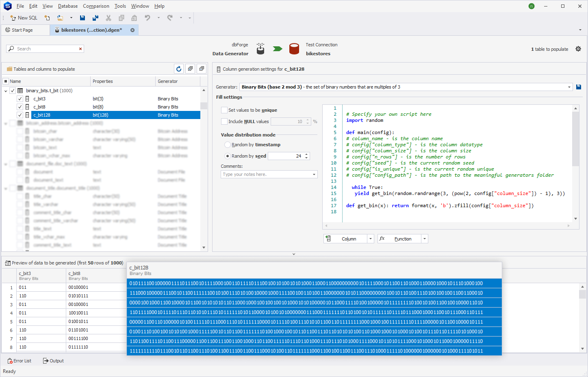Open the dropdown arrow next to Open file
The height and width of the screenshot is (377, 588).
pos(71,18)
